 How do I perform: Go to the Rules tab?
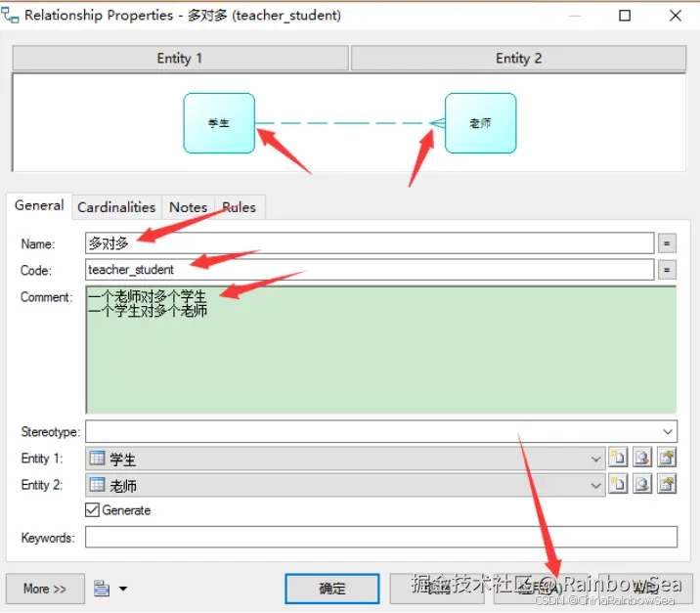point(240,207)
